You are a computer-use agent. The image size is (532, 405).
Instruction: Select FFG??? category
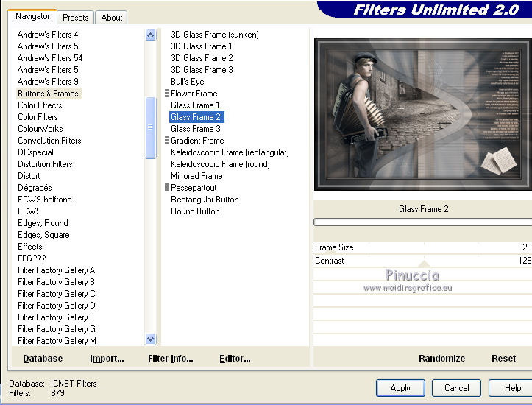point(32,258)
